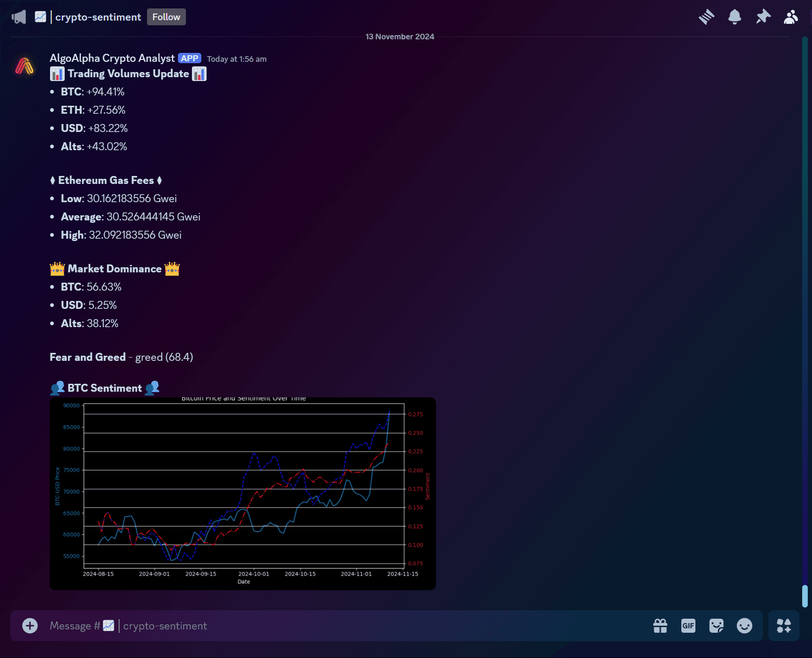Show the member list
Screen dimensions: 812x658
pyautogui.click(x=790, y=16)
